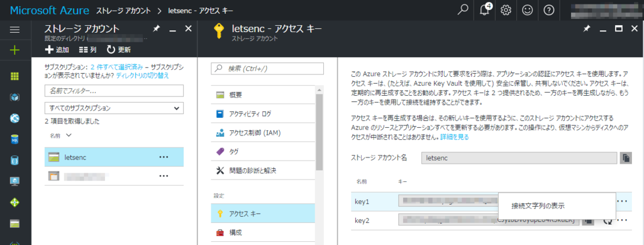The height and width of the screenshot is (245, 644).
Task: Click the 詳細を見る link
Action: click(x=455, y=137)
